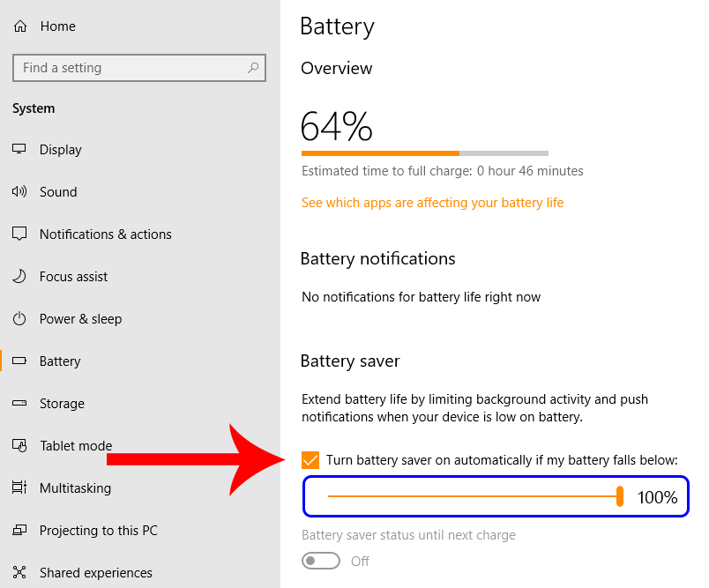Uncheck automatic battery saver checkbox
The height and width of the screenshot is (588, 709).
[310, 460]
